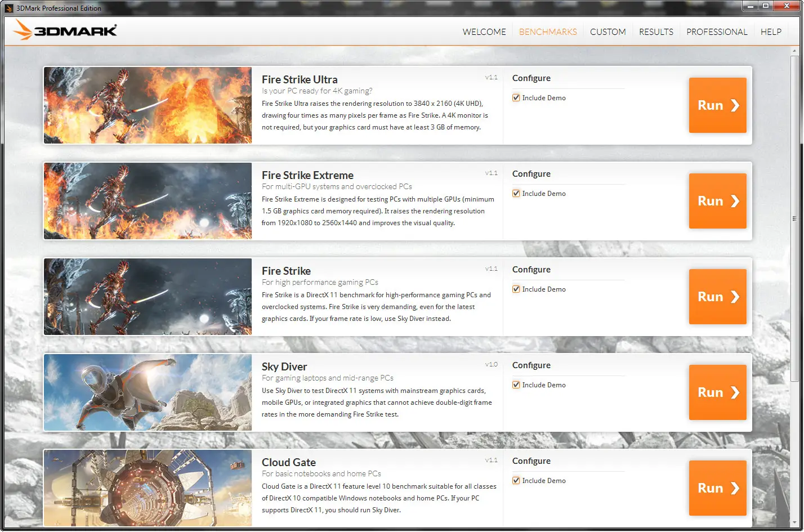Image resolution: width=804 pixels, height=532 pixels.
Task: Click the Sky Diver thumbnail image
Action: click(x=148, y=392)
